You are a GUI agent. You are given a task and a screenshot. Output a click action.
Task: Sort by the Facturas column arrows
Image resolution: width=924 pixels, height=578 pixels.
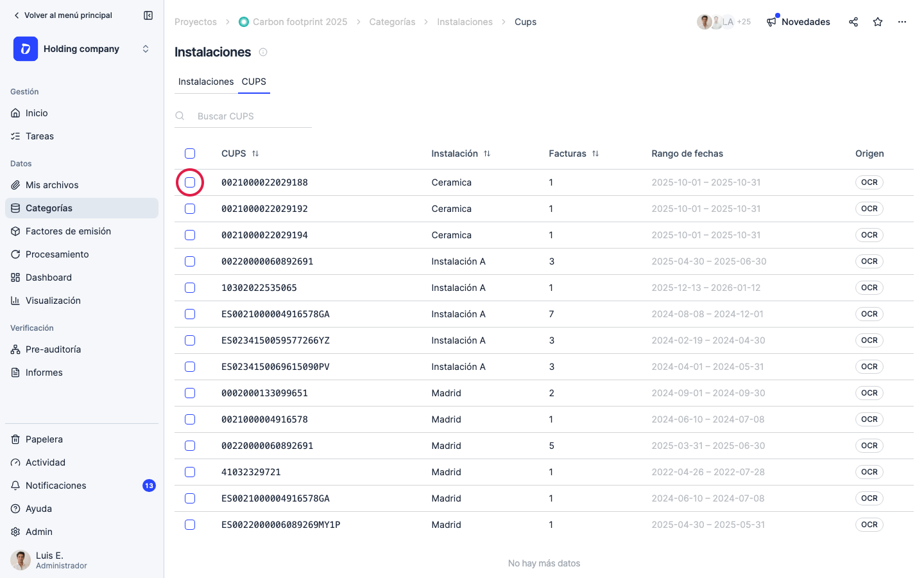coord(595,153)
